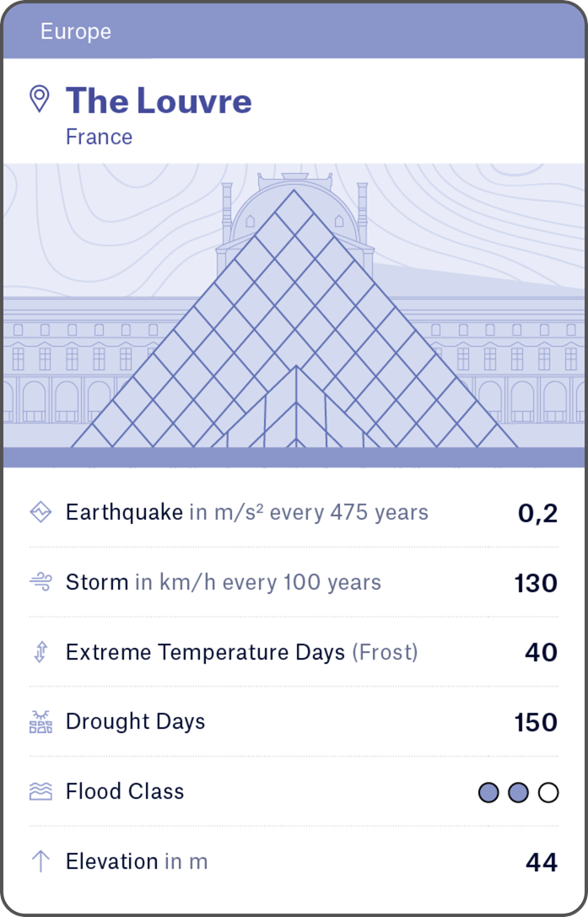Screen dimensions: 588x917
Task: Click the Elevation up-arrow icon
Action: point(40,861)
